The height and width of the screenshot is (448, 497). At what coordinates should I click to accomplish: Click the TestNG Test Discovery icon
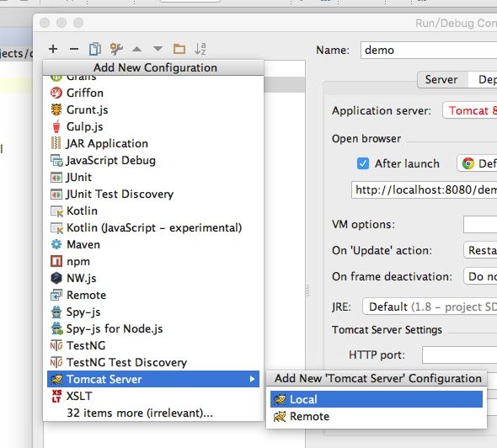[56, 362]
